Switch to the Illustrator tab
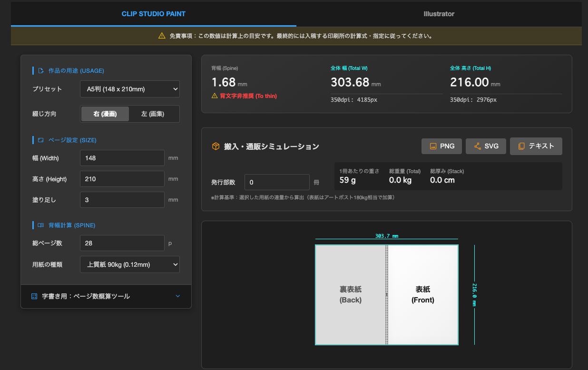The image size is (588, 370). tap(439, 14)
